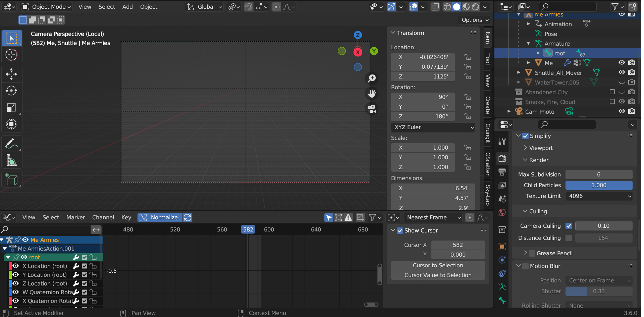This screenshot has width=644, height=317.
Task: Open the View Layer properties tab icon
Action: point(502,186)
